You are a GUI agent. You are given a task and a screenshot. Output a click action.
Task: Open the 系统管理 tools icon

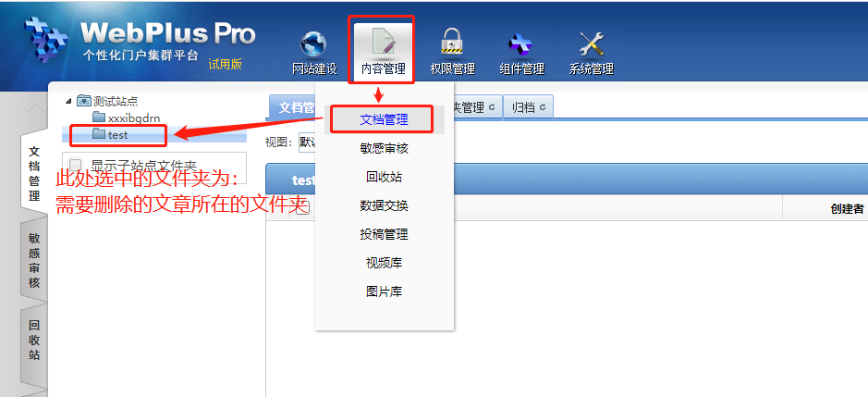click(592, 44)
